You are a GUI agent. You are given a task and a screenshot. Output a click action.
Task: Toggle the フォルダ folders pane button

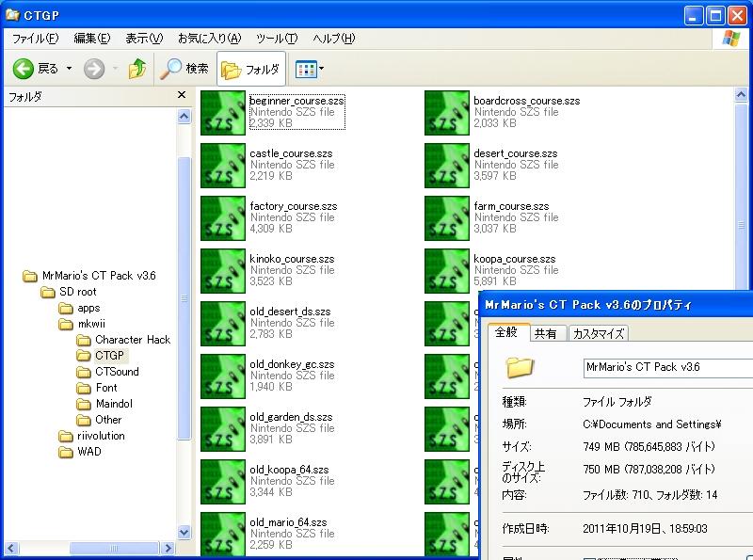[x=250, y=69]
